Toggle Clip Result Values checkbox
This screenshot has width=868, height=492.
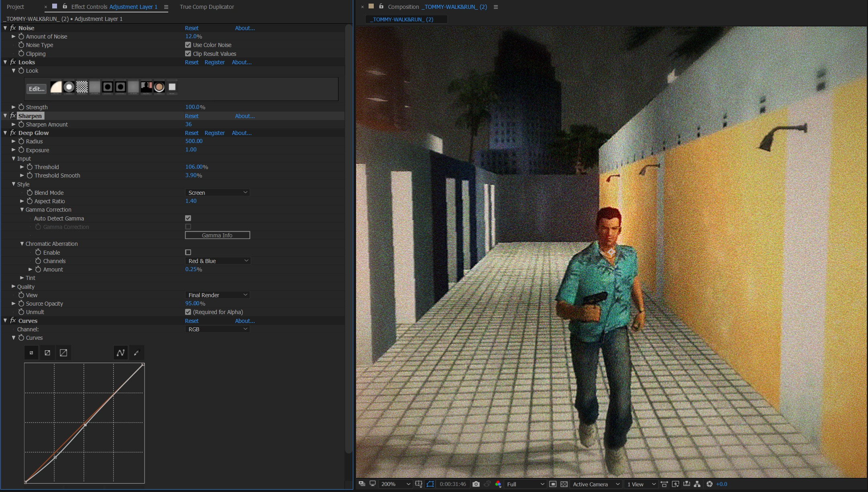pyautogui.click(x=188, y=53)
